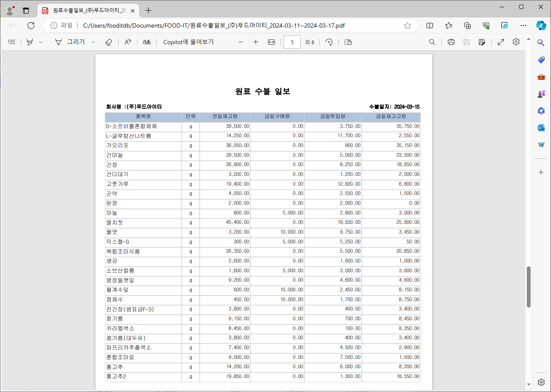The width and height of the screenshot is (551, 392).
Task: Open Internet Explorer mode icon
Action: coord(505,25)
